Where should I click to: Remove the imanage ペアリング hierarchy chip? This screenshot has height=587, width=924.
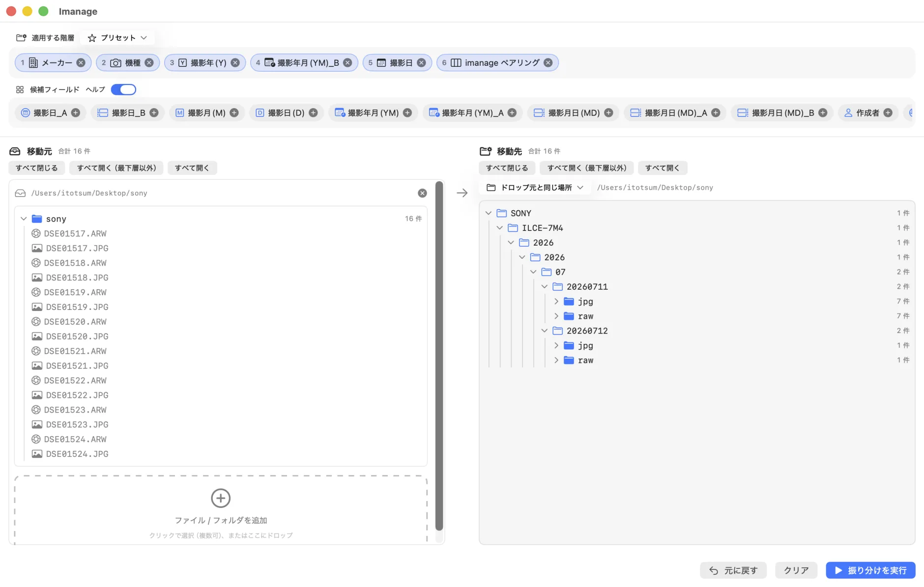[548, 63]
